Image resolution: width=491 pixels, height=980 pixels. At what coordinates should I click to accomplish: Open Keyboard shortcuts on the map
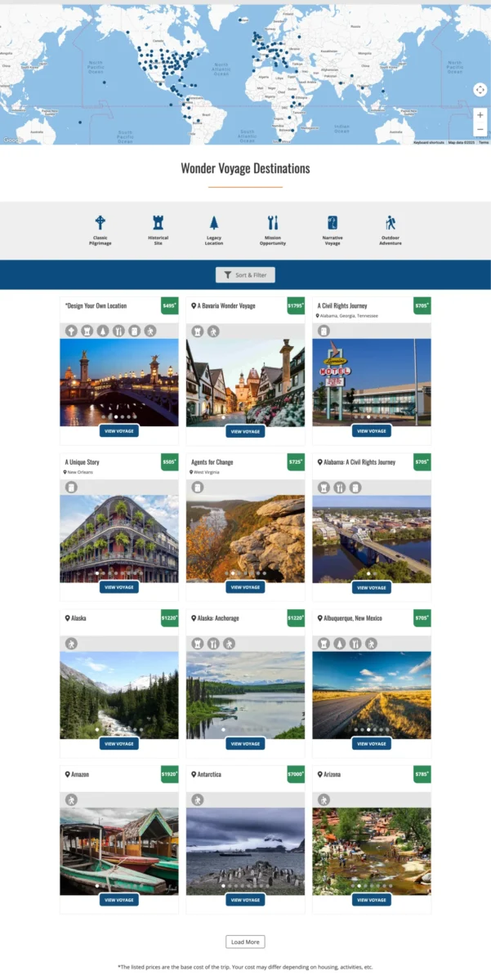[429, 142]
